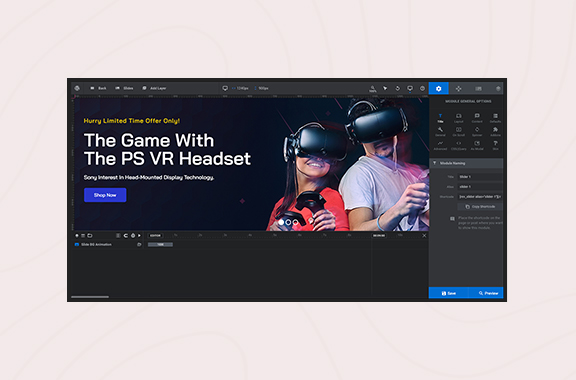The width and height of the screenshot is (576, 380).
Task: Click the timeline folder group icon
Action: (x=90, y=236)
